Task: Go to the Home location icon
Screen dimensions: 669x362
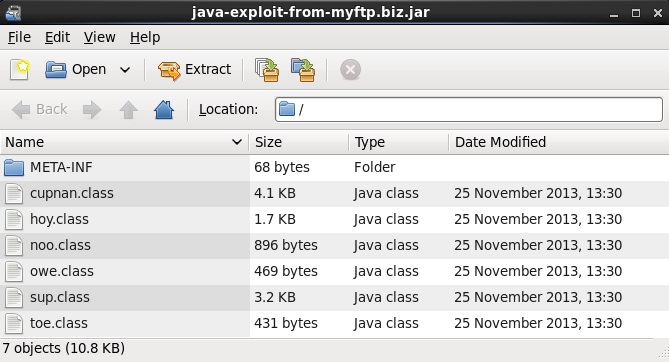Action: [x=164, y=110]
